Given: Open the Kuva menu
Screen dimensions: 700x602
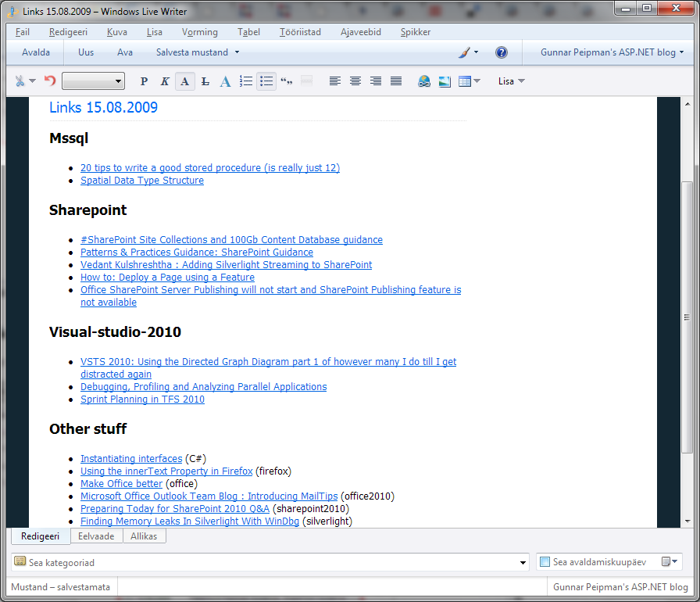Looking at the screenshot, I should click(x=117, y=32).
